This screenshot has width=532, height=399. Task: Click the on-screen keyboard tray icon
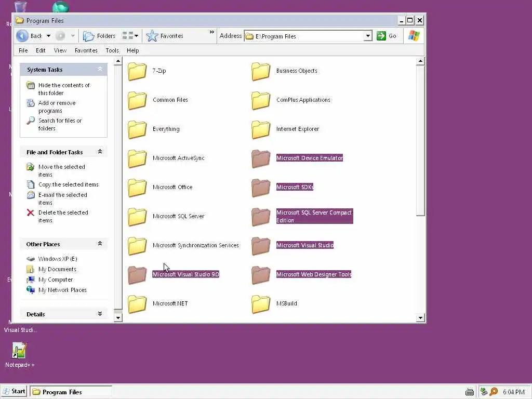pyautogui.click(x=469, y=392)
